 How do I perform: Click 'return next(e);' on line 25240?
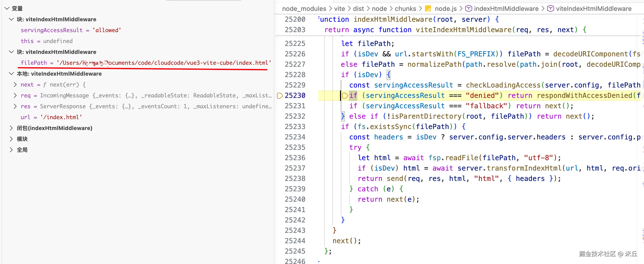click(x=388, y=199)
